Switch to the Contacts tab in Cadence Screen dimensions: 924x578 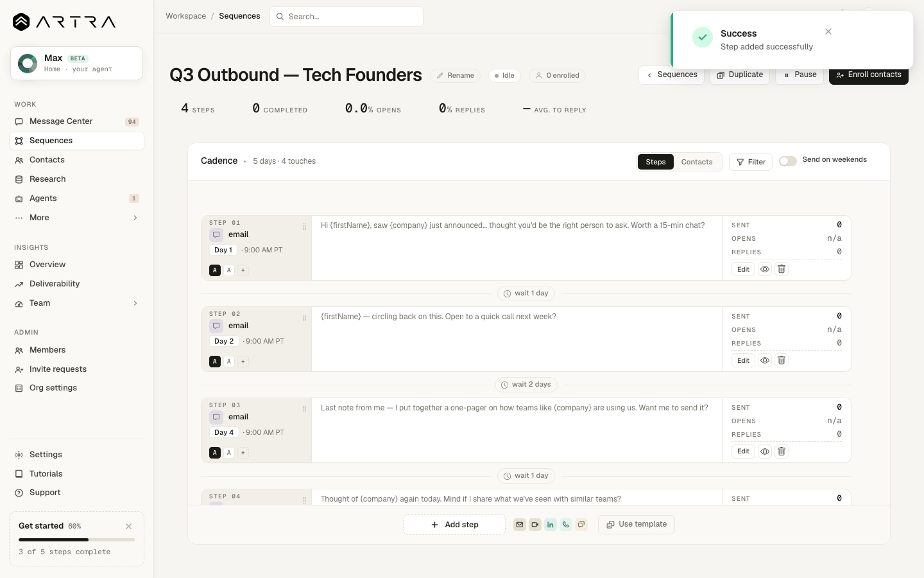(x=697, y=162)
